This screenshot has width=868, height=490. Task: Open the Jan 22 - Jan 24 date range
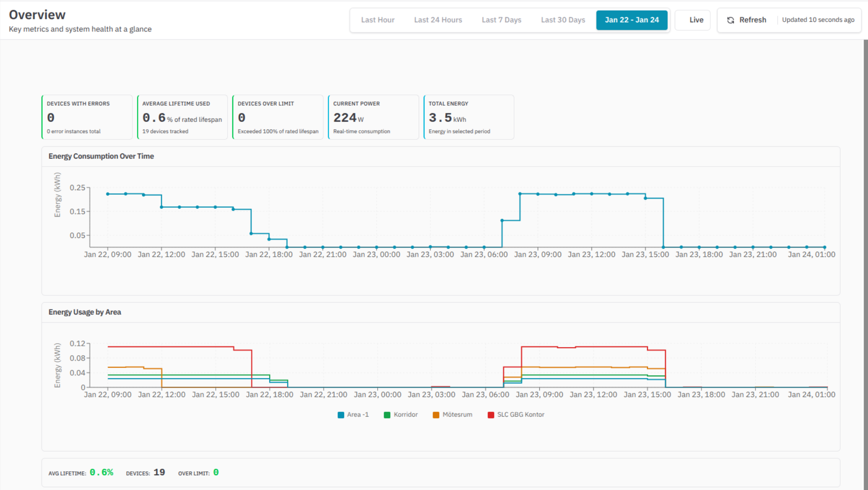631,20
